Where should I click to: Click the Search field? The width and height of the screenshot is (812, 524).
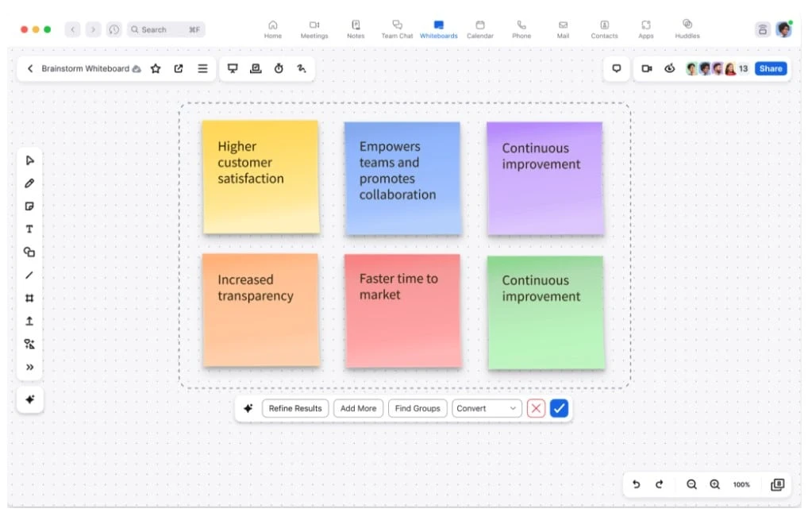(166, 29)
